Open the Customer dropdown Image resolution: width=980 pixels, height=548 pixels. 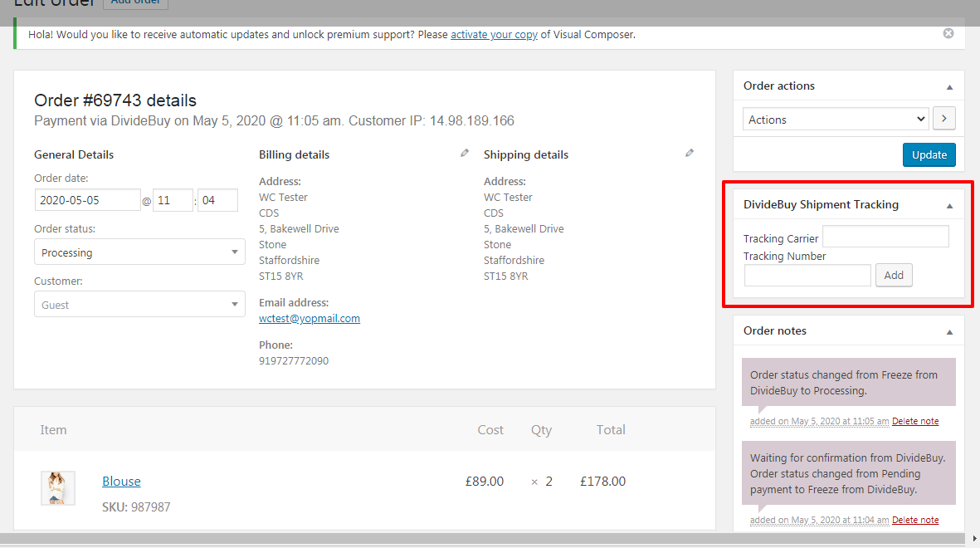click(x=139, y=305)
